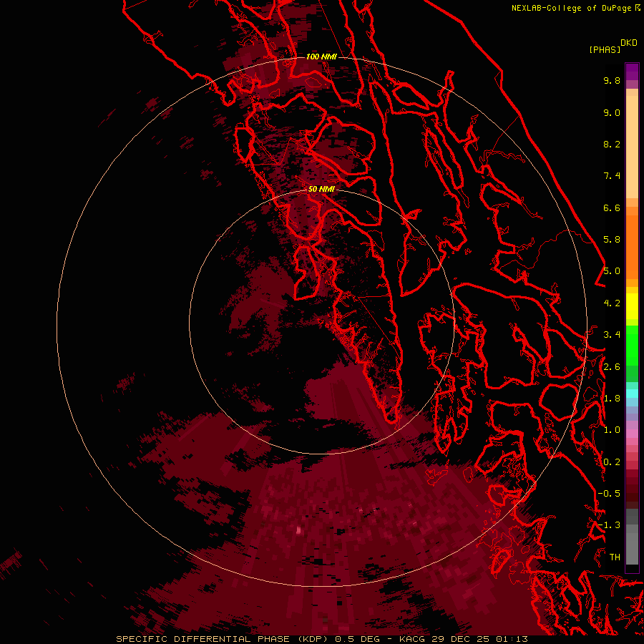Click the 6.6 colorbar scale label

[612, 208]
